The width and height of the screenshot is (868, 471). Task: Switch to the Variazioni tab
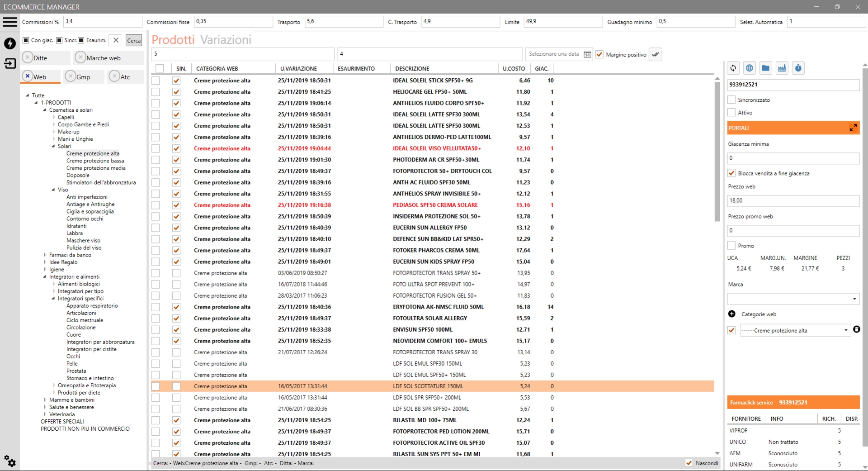click(x=226, y=40)
